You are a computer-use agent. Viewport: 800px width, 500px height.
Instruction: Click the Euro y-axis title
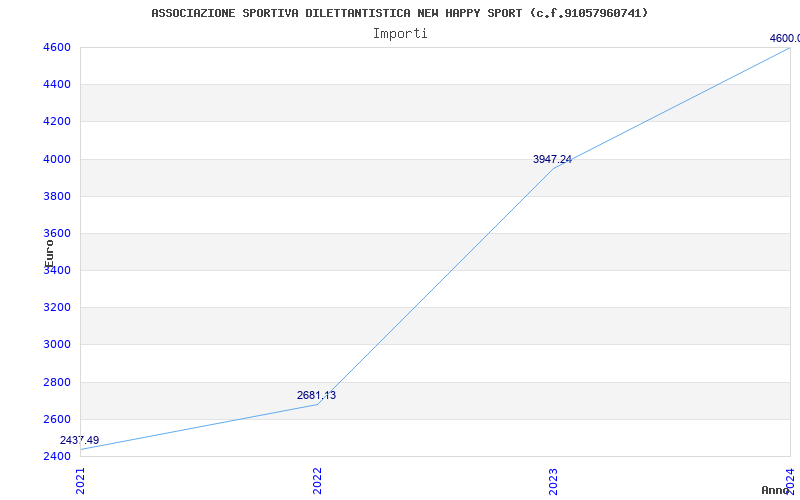click(49, 254)
